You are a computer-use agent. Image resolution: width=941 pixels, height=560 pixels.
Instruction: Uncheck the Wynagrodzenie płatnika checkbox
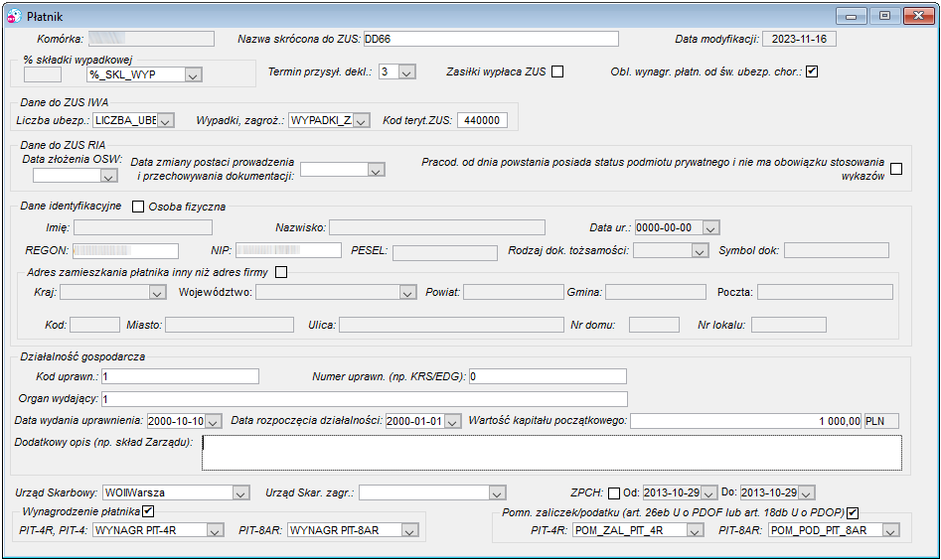click(x=148, y=510)
